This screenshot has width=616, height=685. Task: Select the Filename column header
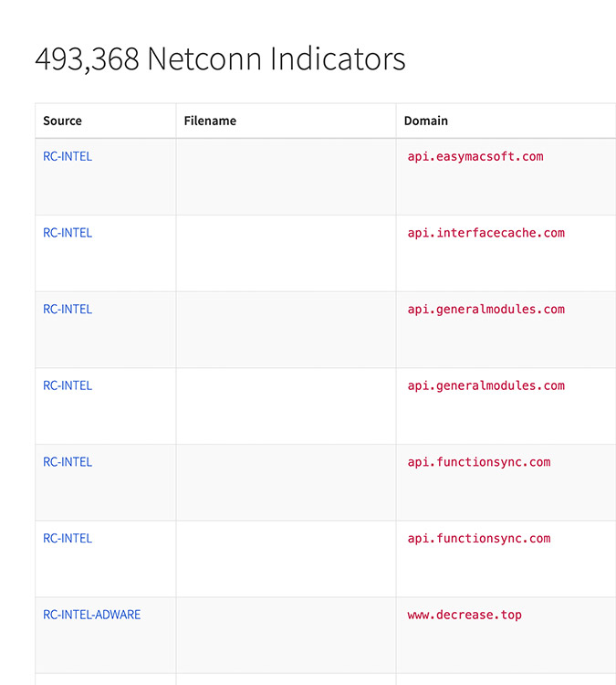(x=210, y=121)
